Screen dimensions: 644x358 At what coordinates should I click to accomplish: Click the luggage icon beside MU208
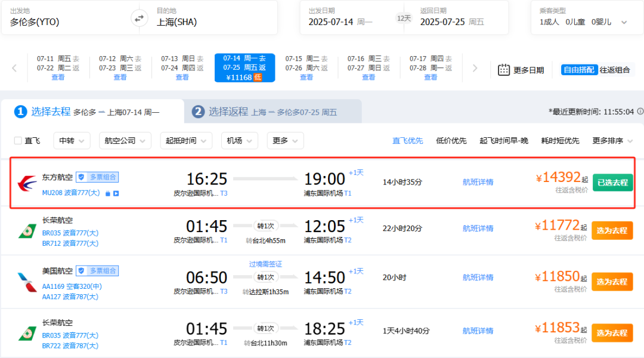tap(107, 193)
